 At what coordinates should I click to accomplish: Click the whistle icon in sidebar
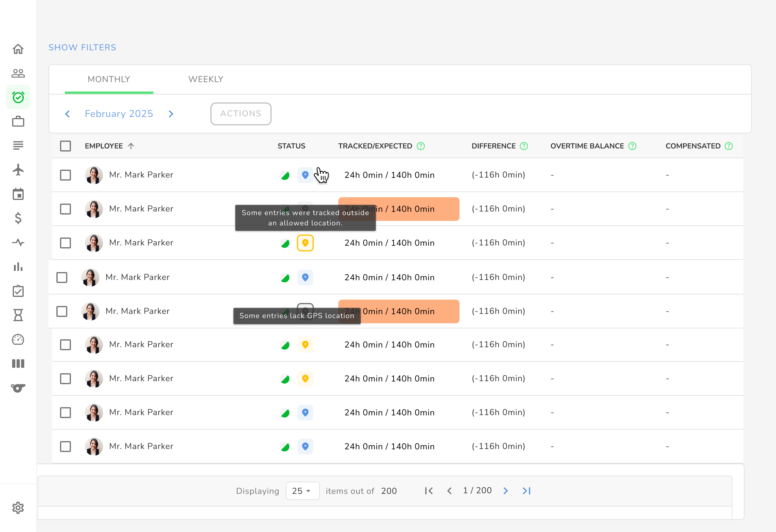pyautogui.click(x=18, y=388)
